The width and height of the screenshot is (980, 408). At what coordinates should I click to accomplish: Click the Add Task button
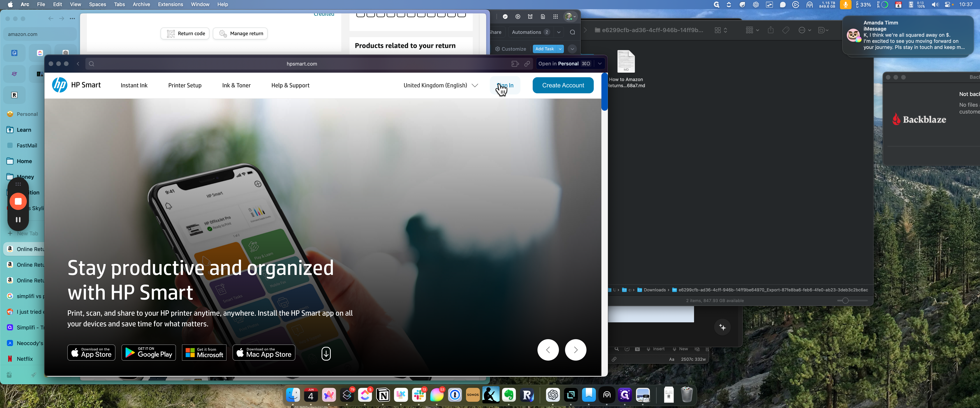(544, 49)
